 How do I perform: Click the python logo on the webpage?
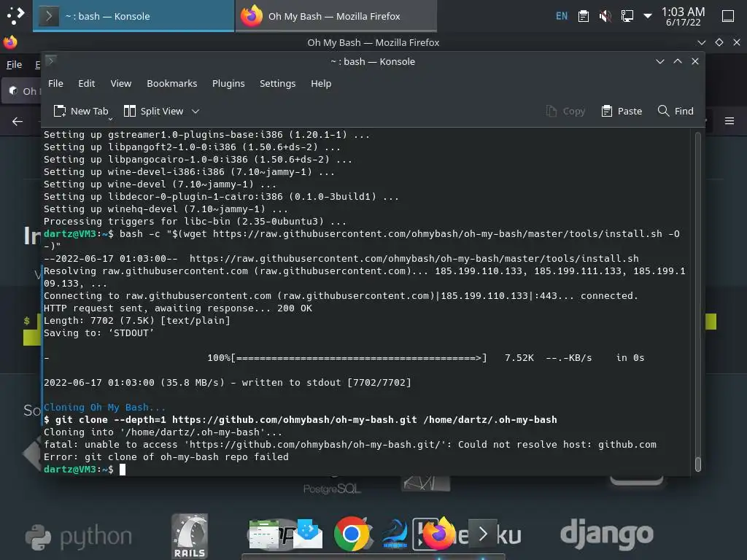click(x=79, y=537)
